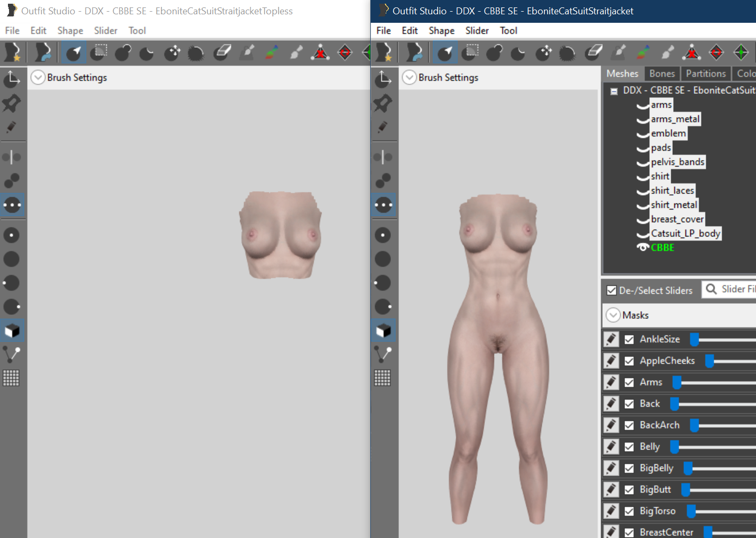Select the breast_cover mesh in the tree
Viewport: 756px width, 538px height.
point(677,219)
